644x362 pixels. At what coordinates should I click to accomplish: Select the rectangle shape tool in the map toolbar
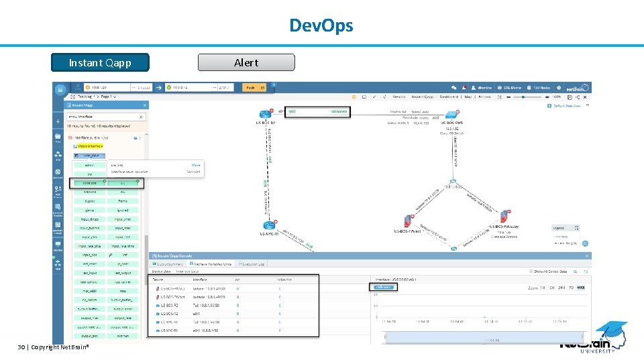click(364, 97)
